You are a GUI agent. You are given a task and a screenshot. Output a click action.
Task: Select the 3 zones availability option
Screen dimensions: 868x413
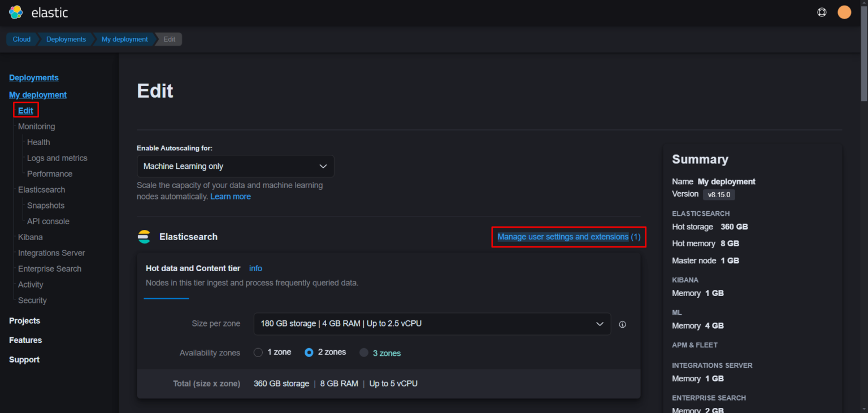pos(364,352)
